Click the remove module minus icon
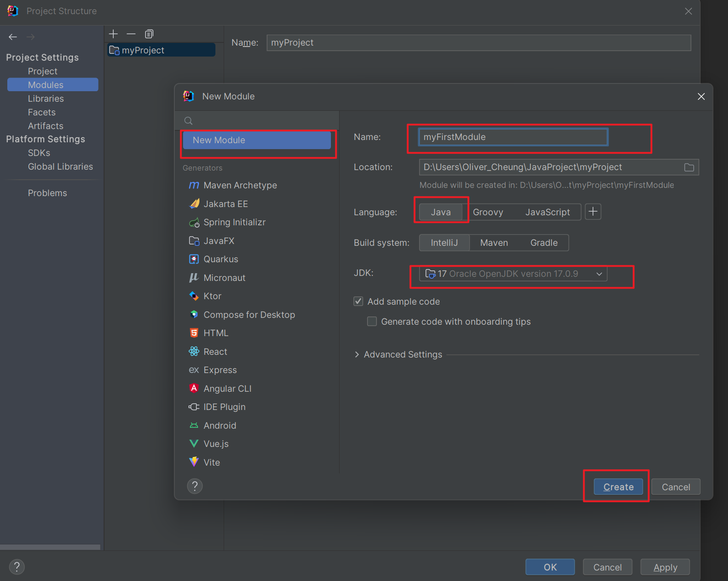The width and height of the screenshot is (728, 581). 131,34
